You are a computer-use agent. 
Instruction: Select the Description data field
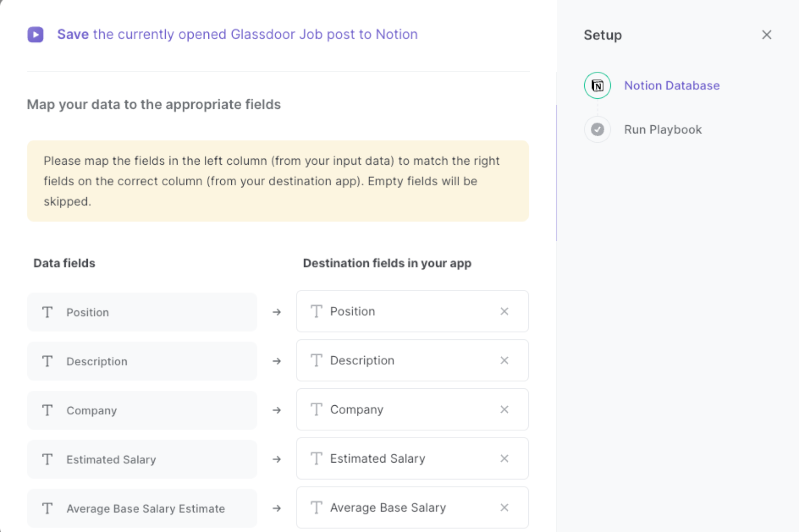click(142, 361)
